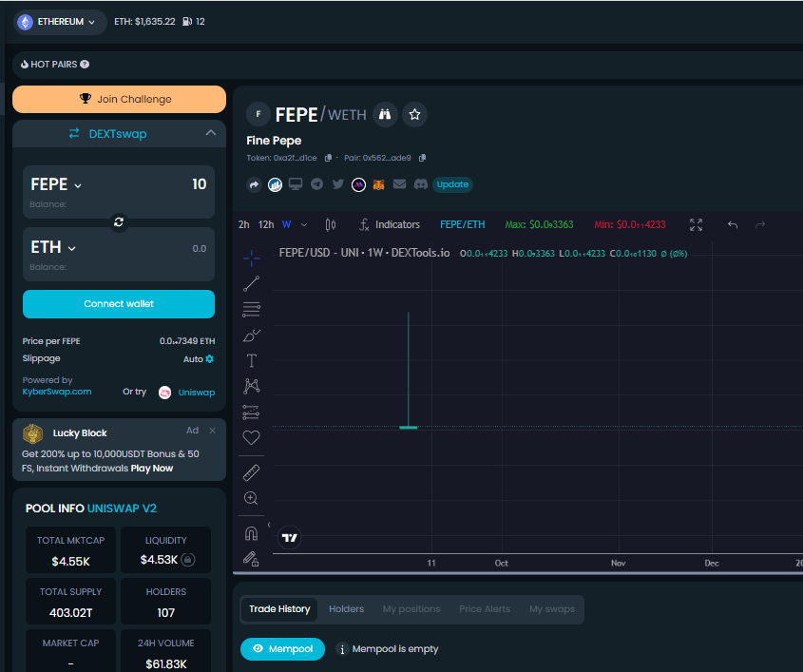Select the patterns tool icon
This screenshot has width=803, height=672.
click(x=252, y=386)
